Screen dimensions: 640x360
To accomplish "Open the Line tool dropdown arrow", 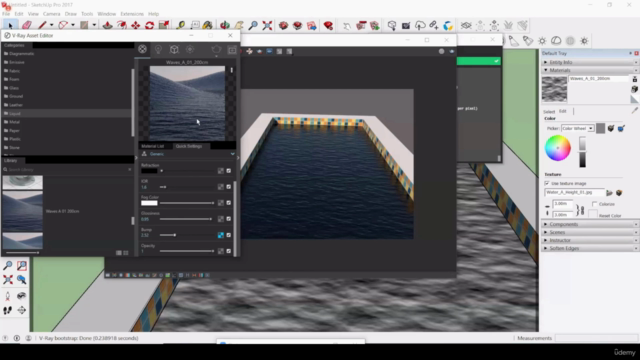I will click(51, 25).
